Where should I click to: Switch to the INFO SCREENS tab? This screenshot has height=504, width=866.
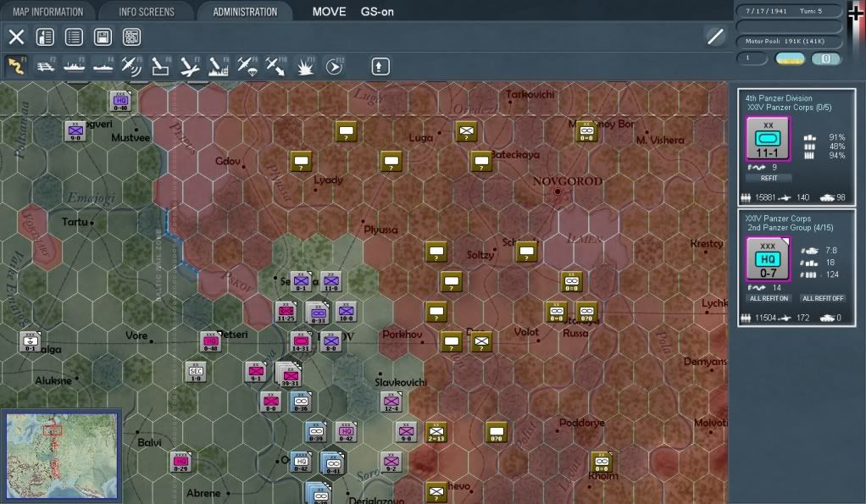coord(147,12)
